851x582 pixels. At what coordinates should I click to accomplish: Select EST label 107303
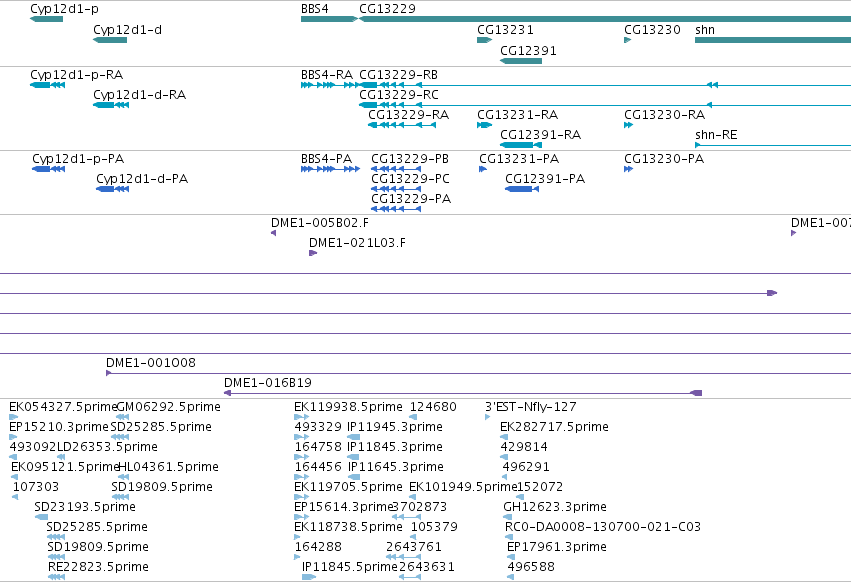click(36, 487)
